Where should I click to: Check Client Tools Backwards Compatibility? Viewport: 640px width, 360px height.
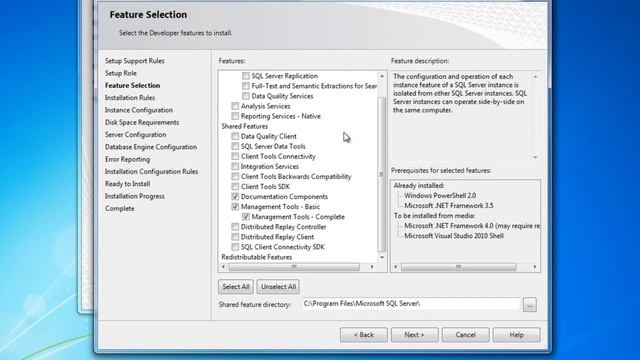(235, 177)
